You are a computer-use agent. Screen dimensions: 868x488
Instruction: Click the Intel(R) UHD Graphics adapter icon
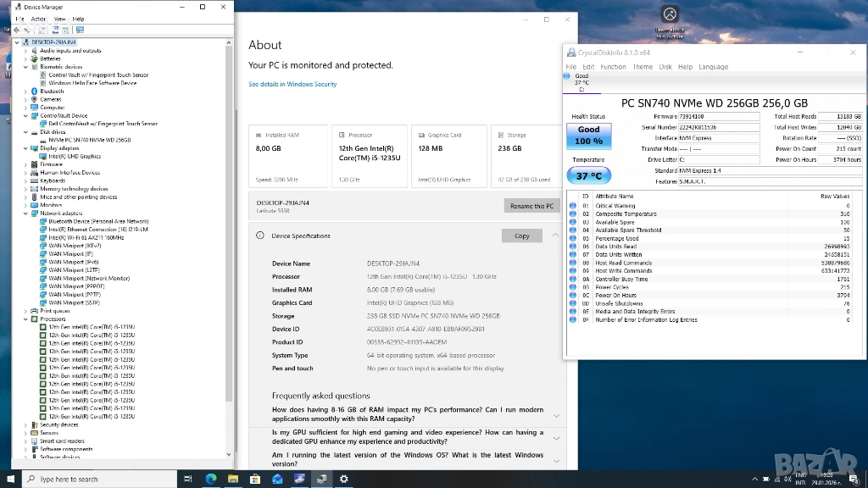[x=43, y=156]
